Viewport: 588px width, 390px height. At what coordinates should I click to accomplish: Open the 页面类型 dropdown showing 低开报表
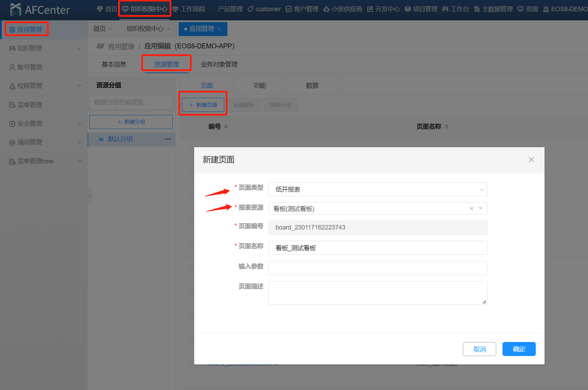pyautogui.click(x=377, y=190)
